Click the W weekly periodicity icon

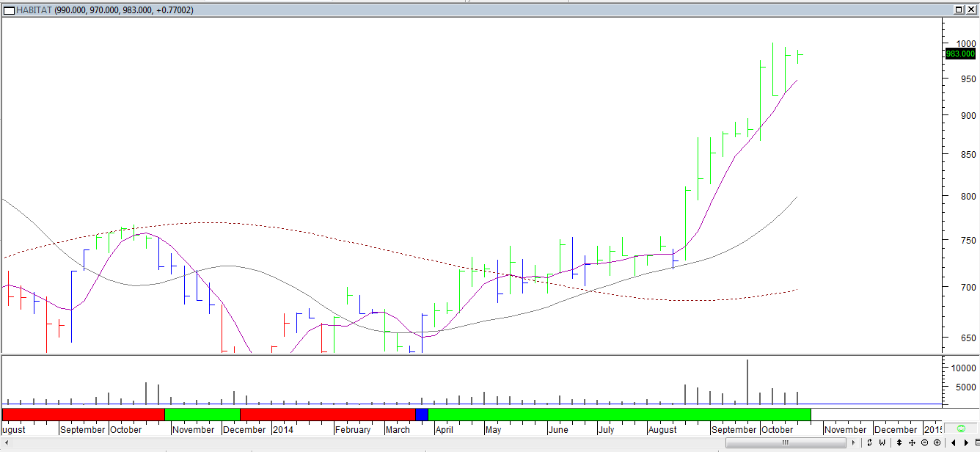click(x=882, y=442)
